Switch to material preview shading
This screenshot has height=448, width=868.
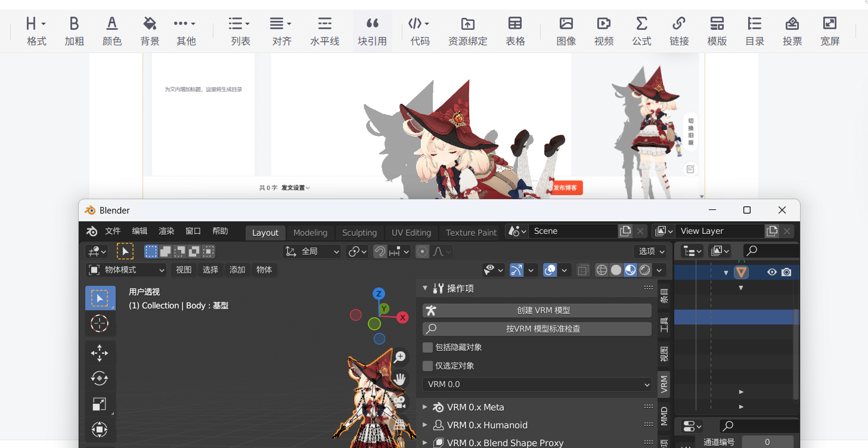[631, 270]
